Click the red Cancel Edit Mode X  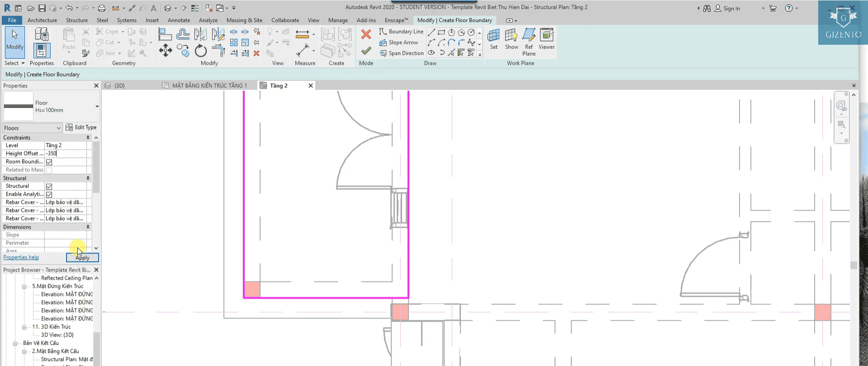coord(366,34)
